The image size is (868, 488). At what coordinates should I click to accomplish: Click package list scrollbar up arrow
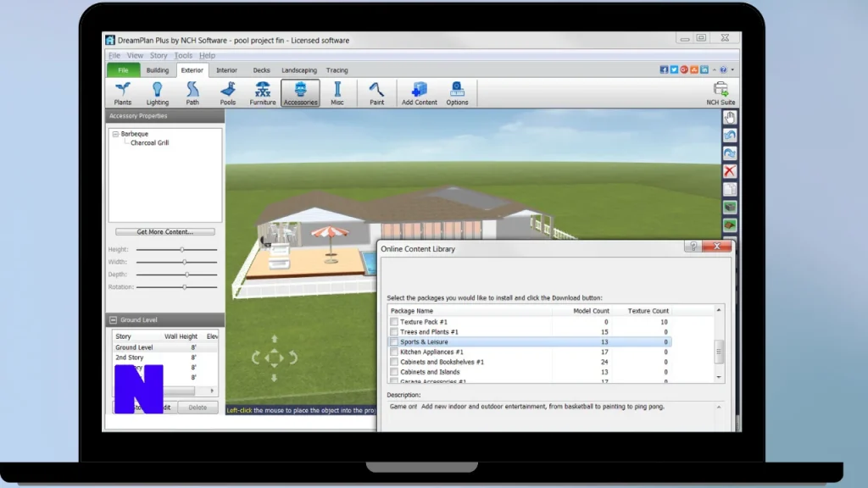coord(719,310)
